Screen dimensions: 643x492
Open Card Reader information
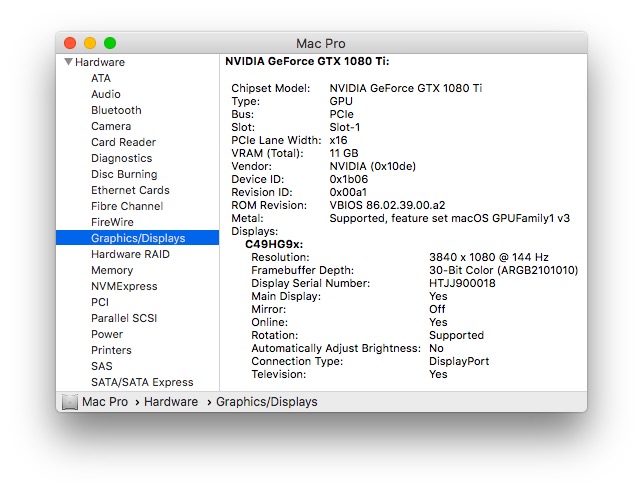click(x=123, y=142)
